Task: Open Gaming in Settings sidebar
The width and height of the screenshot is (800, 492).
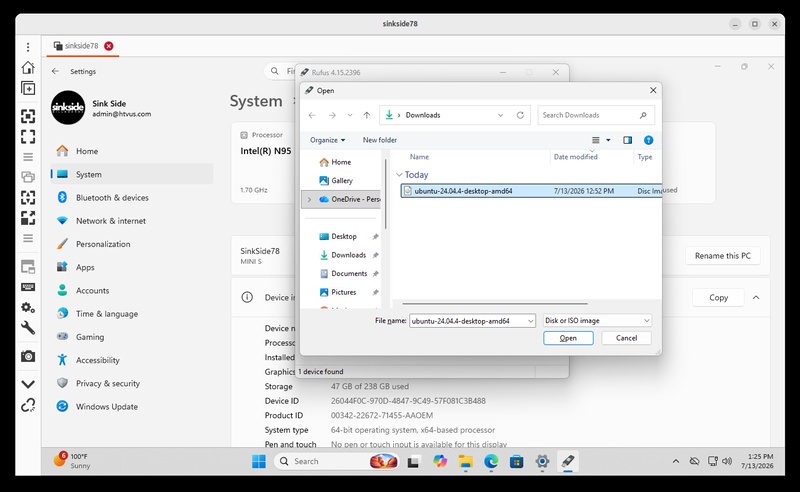Action: tap(132, 337)
